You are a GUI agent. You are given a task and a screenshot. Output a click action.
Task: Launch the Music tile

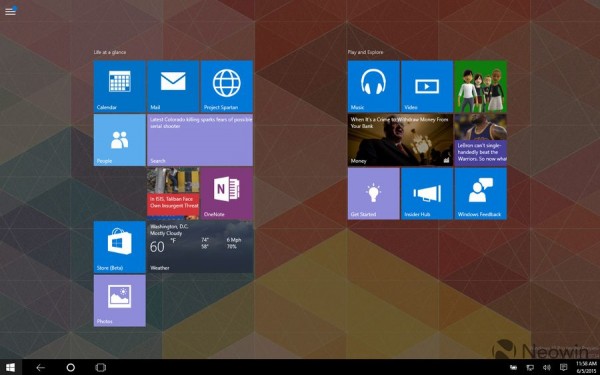click(x=373, y=86)
